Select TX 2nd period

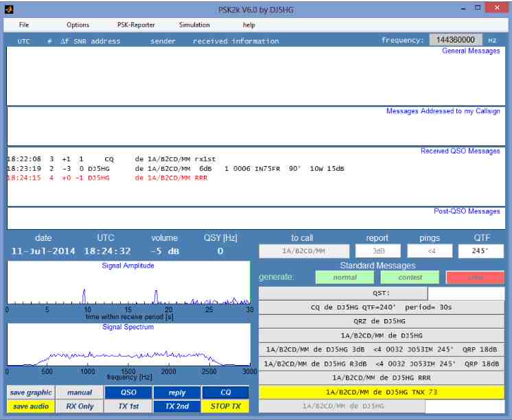point(177,406)
